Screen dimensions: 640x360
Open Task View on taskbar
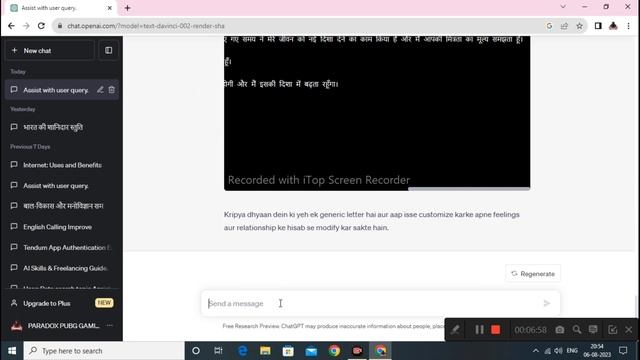tap(218, 351)
